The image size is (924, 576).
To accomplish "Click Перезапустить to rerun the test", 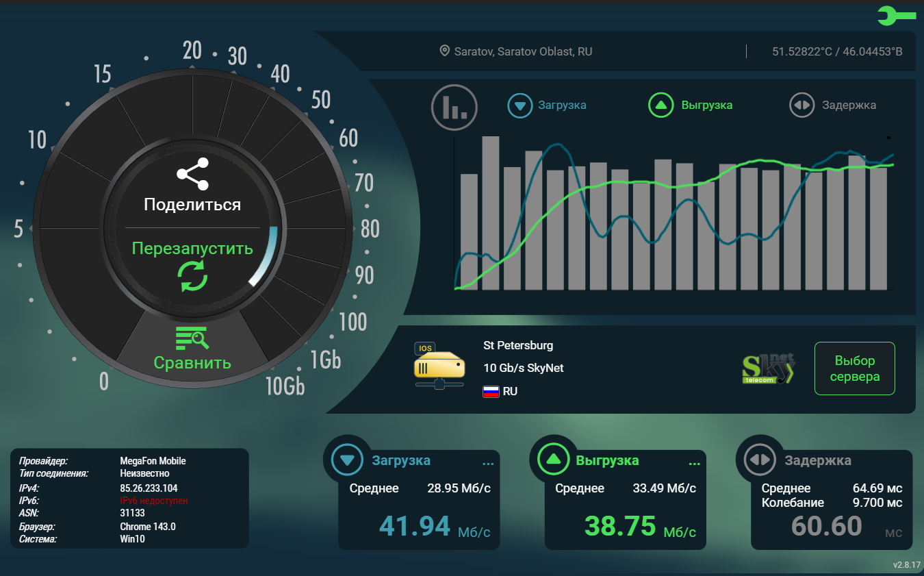I will 192,248.
